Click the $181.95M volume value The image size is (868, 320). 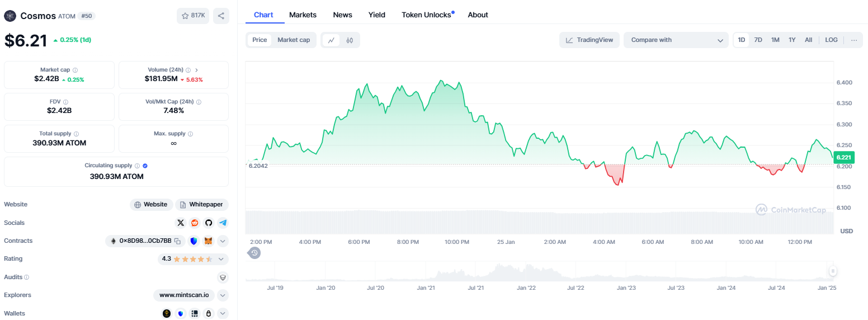161,79
